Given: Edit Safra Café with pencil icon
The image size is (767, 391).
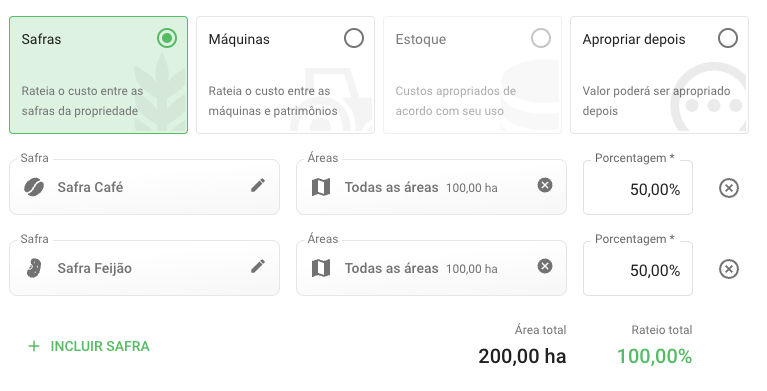Looking at the screenshot, I should (x=258, y=185).
